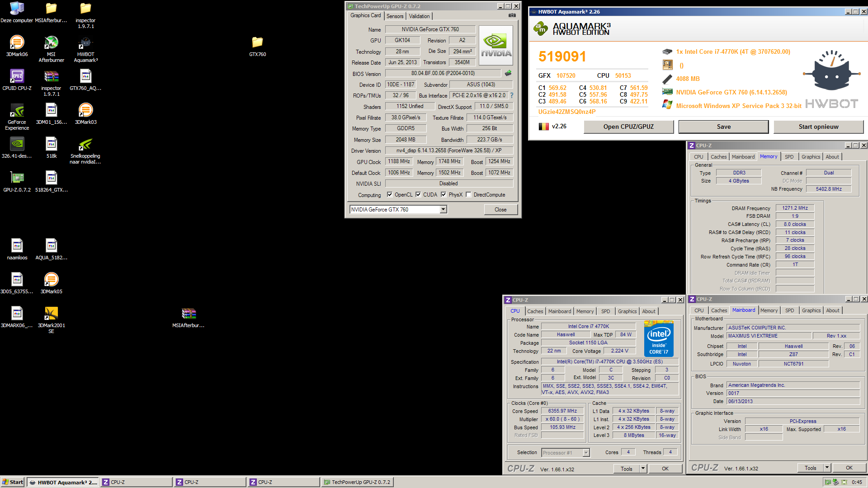868x488 pixels.
Task: Click the system tray clock
Action: tap(857, 482)
